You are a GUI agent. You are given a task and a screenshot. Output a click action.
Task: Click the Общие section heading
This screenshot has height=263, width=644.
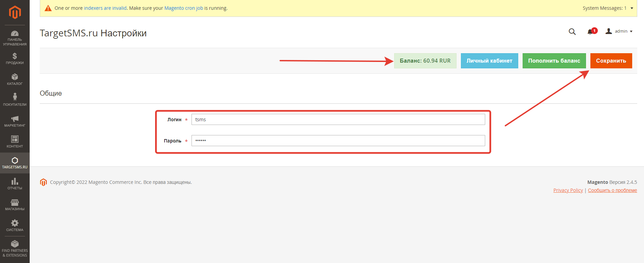51,93
